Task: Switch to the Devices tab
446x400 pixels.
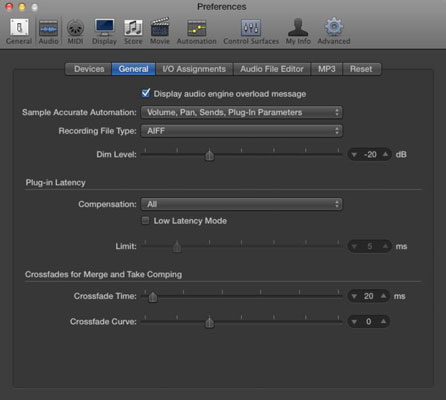Action: [x=89, y=69]
